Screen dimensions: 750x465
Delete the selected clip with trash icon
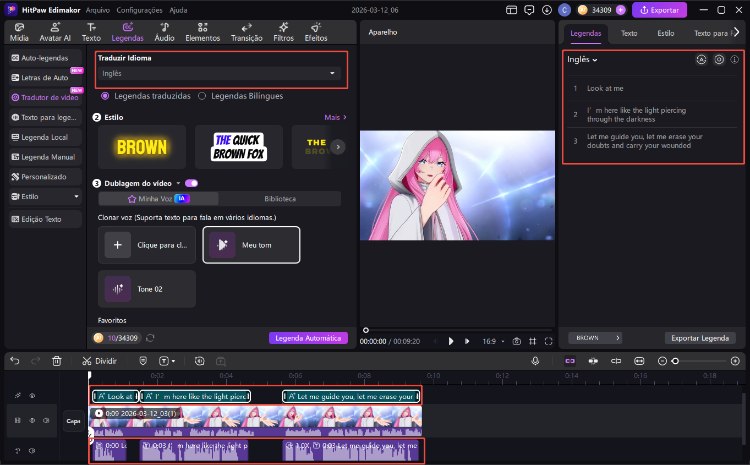pos(56,361)
